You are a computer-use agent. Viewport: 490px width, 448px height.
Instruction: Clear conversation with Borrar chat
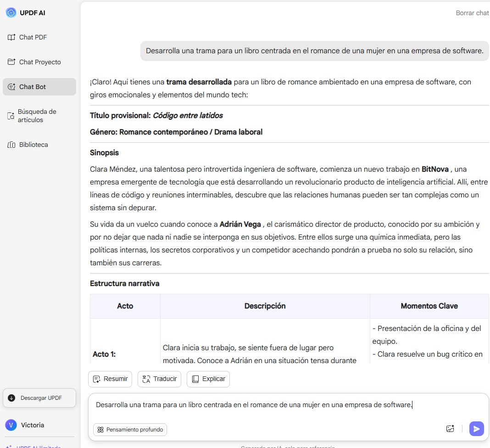click(472, 13)
